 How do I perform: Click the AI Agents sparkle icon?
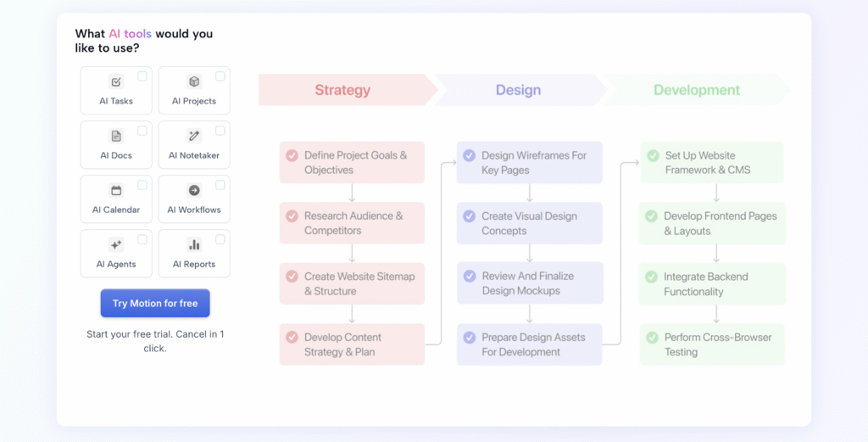coord(116,244)
